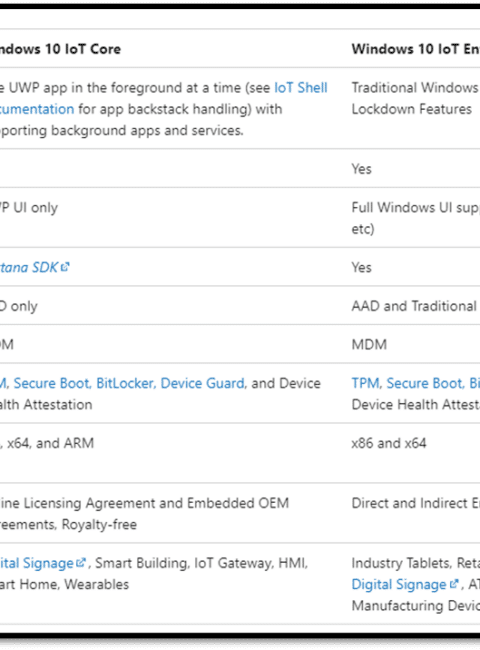Viewport: 480px width, 650px height.
Task: Click external icon after Enterprise Digital Signage
Action: click(454, 584)
